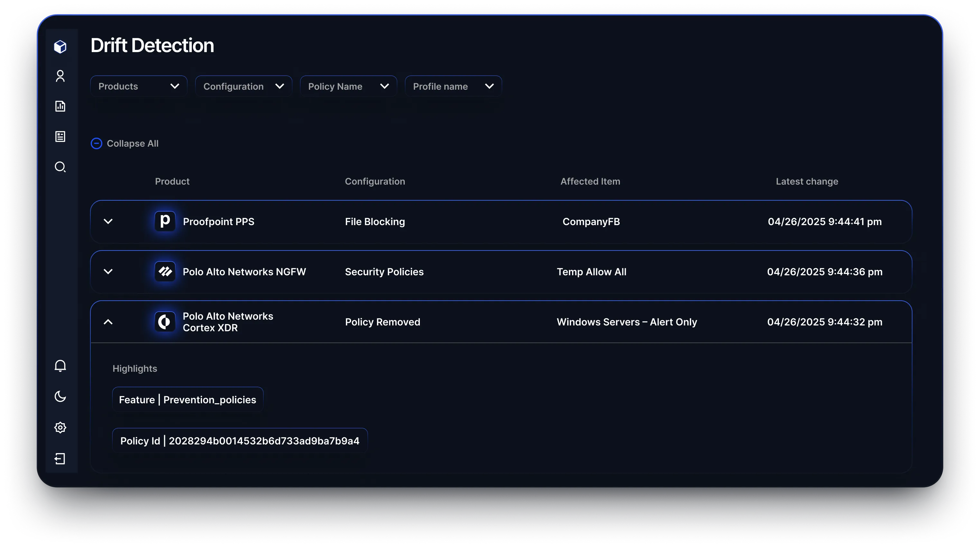980x547 pixels.
Task: Open the search magnifier sidebar icon
Action: click(x=60, y=167)
